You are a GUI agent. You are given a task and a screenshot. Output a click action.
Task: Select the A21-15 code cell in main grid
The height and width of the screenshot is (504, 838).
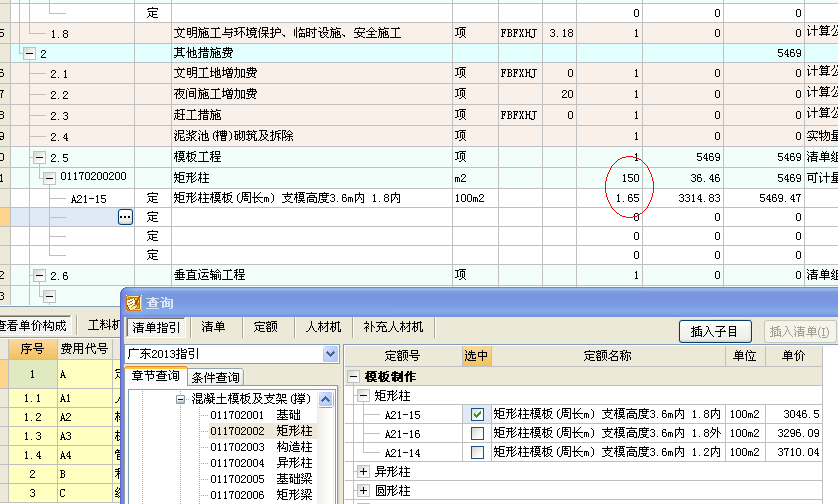point(89,199)
